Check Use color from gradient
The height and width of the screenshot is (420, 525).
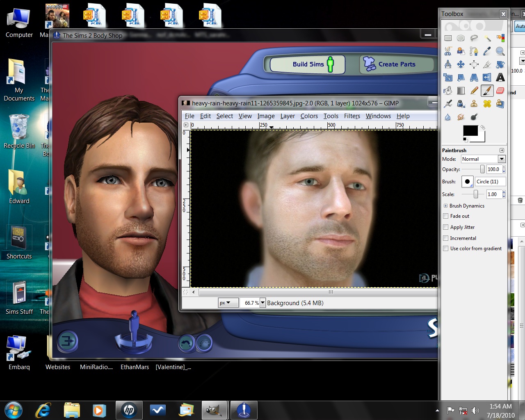pyautogui.click(x=446, y=249)
